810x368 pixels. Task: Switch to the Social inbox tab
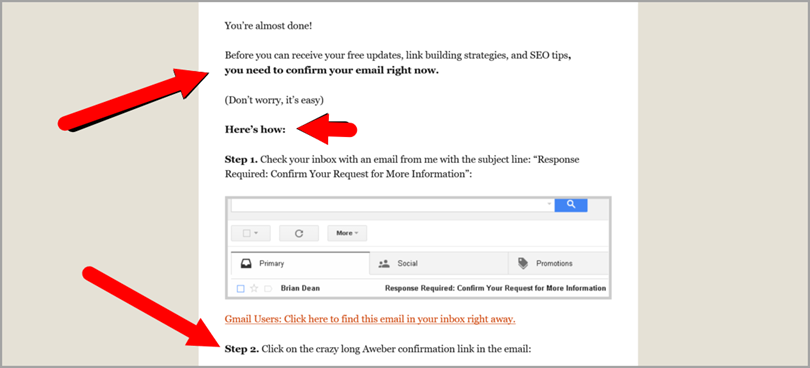pos(439,264)
